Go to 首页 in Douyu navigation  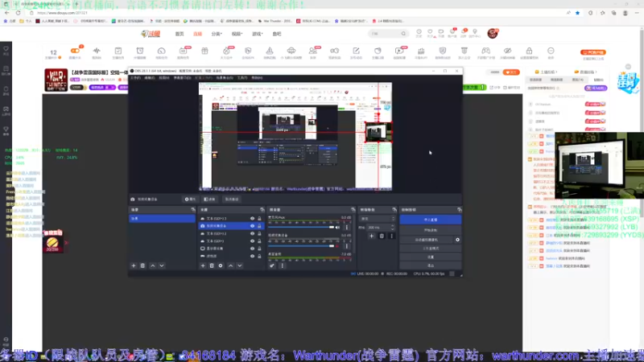(x=180, y=34)
